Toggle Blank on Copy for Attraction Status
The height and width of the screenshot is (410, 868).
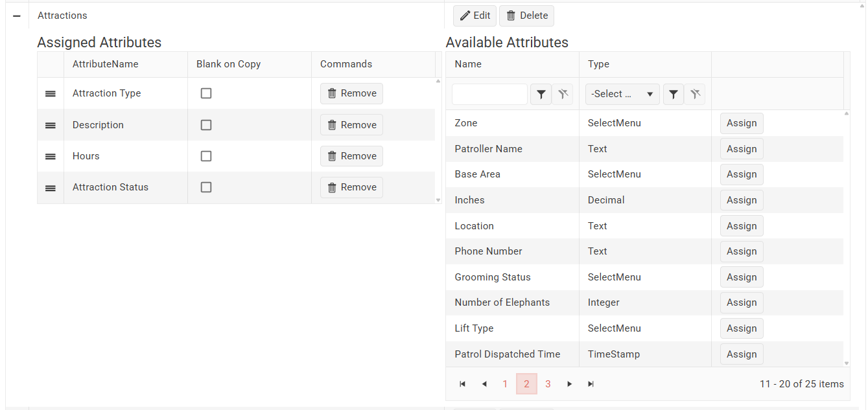206,187
